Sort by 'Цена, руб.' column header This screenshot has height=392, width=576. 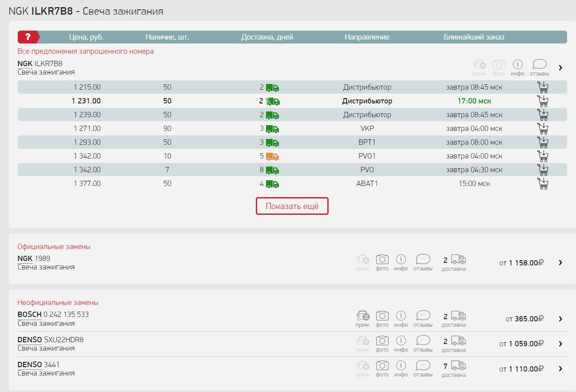(x=86, y=37)
